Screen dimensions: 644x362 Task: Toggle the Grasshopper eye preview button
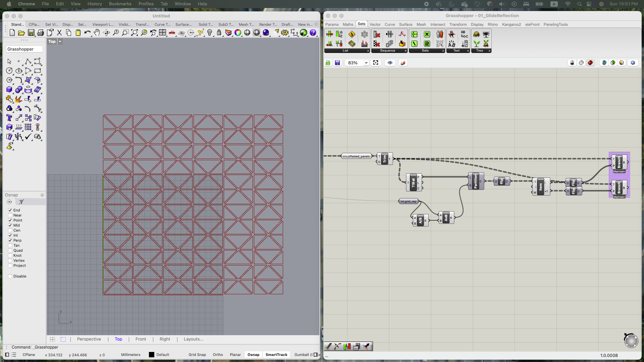390,63
